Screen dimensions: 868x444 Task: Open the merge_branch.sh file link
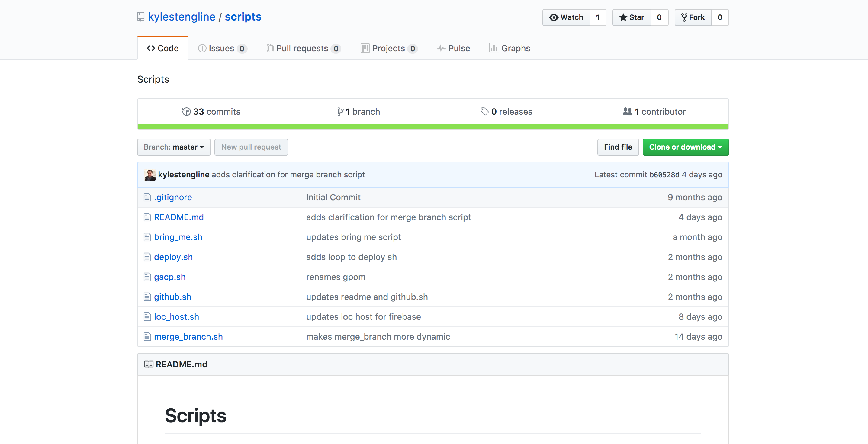click(188, 337)
